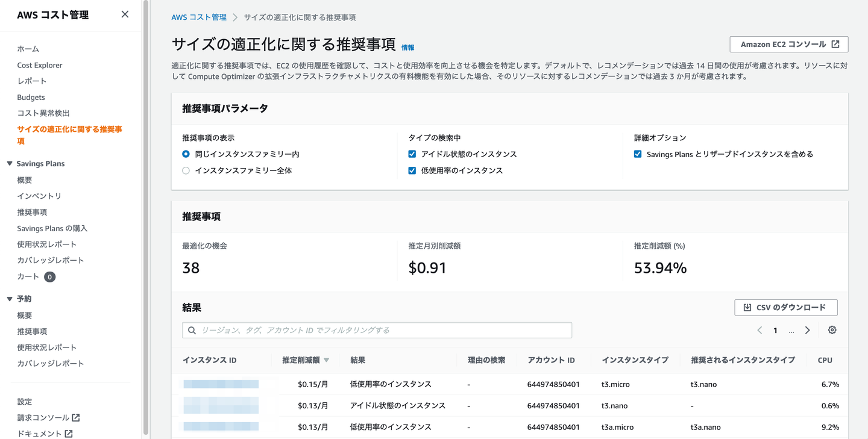Close the AWS コスト管理 sidebar

(x=125, y=14)
